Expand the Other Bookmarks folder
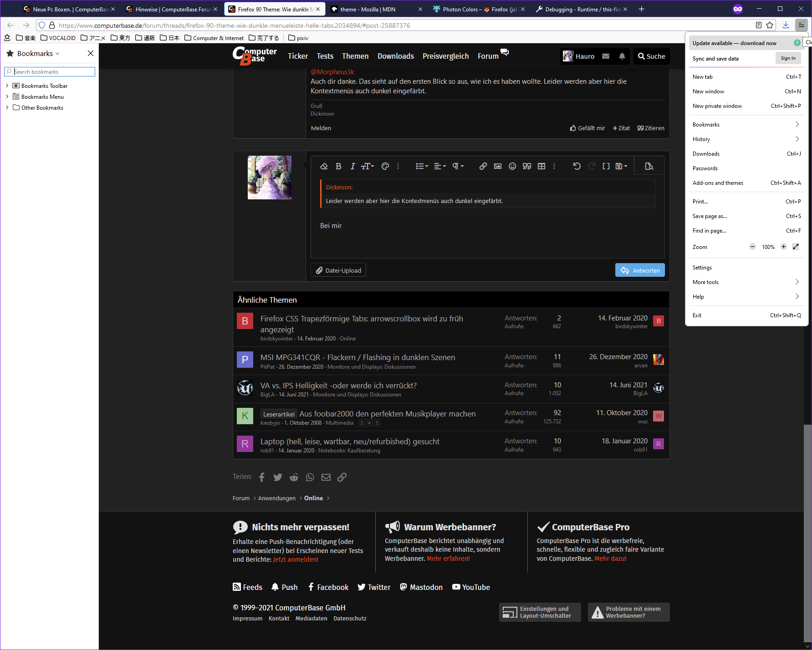This screenshot has height=650, width=812. [7, 107]
